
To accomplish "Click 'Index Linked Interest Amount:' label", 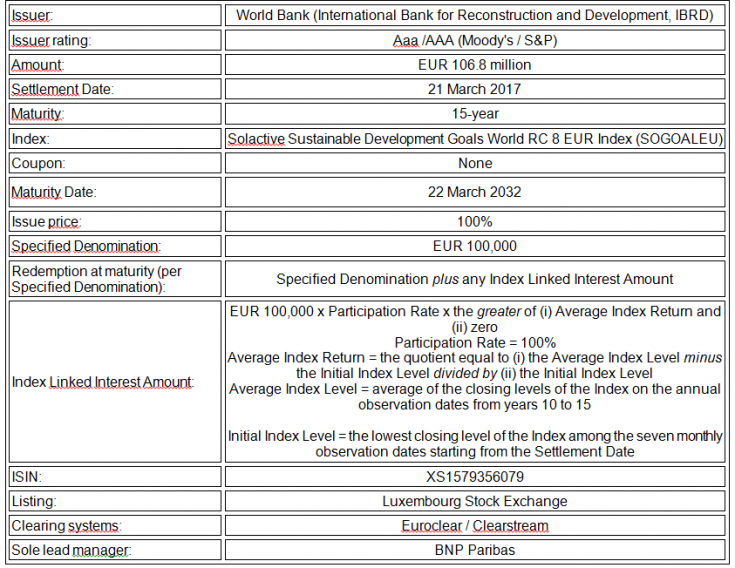I will pos(103,382).
